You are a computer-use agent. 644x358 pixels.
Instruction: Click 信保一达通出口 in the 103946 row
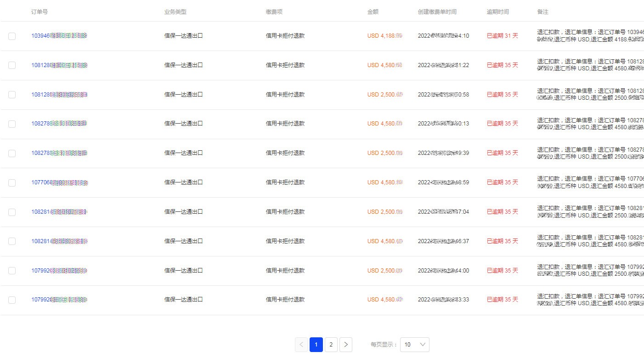184,36
